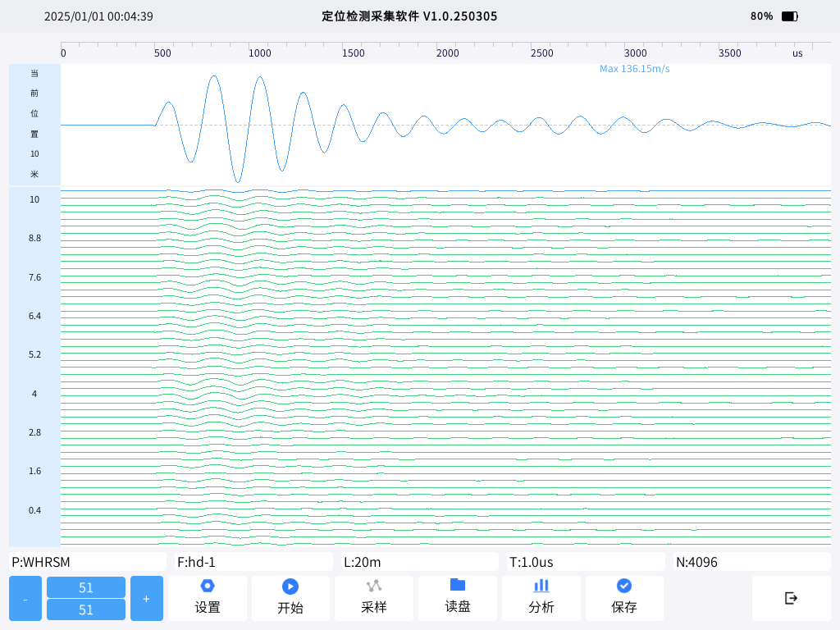
Task: Click the 采样 sampling icon
Action: (374, 586)
